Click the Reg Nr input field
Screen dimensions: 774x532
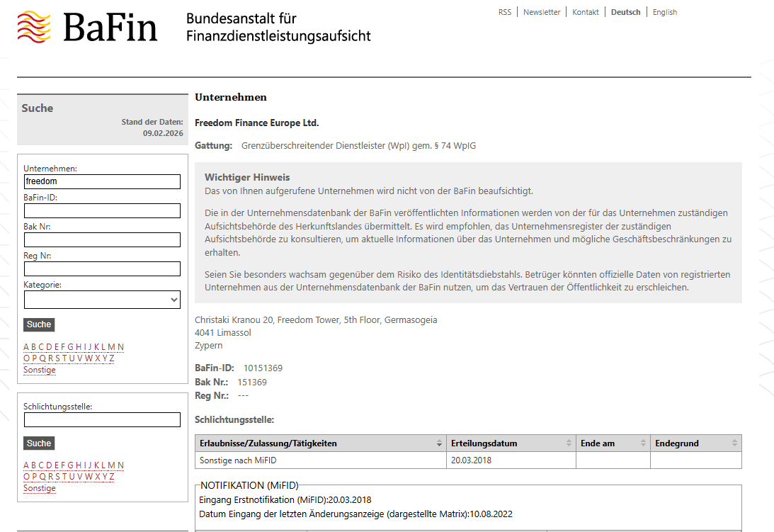(x=101, y=268)
